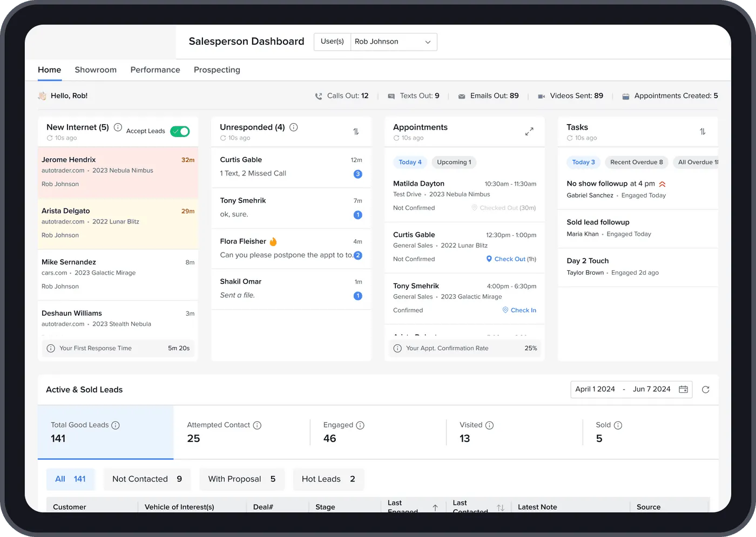Click the sort icon on the Unresponded panel
The height and width of the screenshot is (537, 756).
357,131
